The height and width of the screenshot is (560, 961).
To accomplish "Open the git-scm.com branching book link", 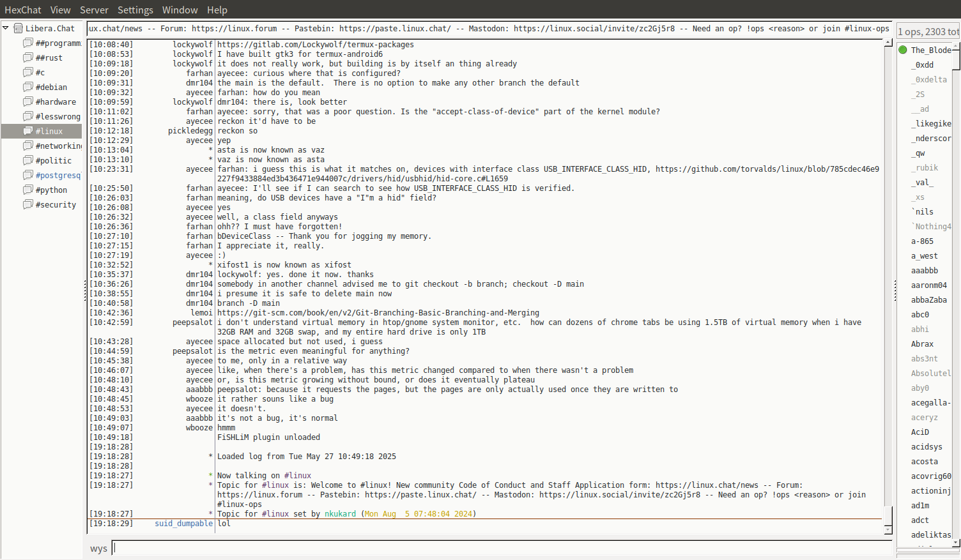I will [378, 313].
